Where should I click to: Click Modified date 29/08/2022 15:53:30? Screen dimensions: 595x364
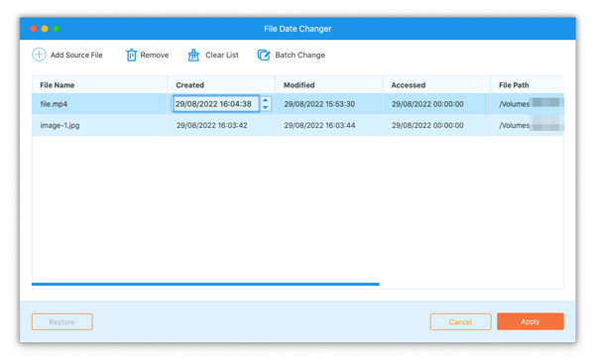[319, 104]
